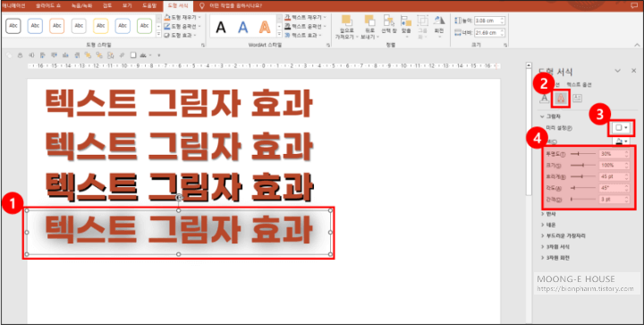644x325 pixels.
Task: Expand the 3차원 회전 (3-D Rotation) section
Action: coord(555,258)
